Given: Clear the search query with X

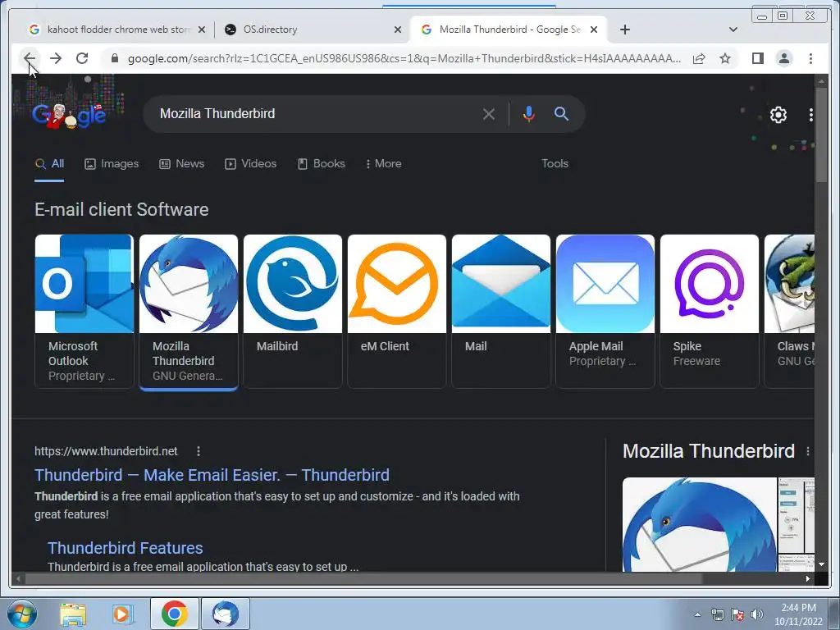Looking at the screenshot, I should [x=488, y=114].
